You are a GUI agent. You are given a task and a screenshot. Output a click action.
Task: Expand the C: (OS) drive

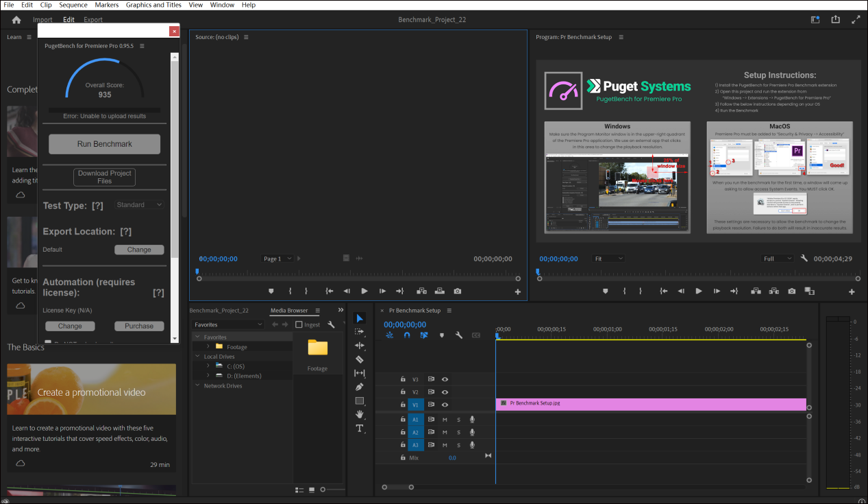tap(208, 366)
